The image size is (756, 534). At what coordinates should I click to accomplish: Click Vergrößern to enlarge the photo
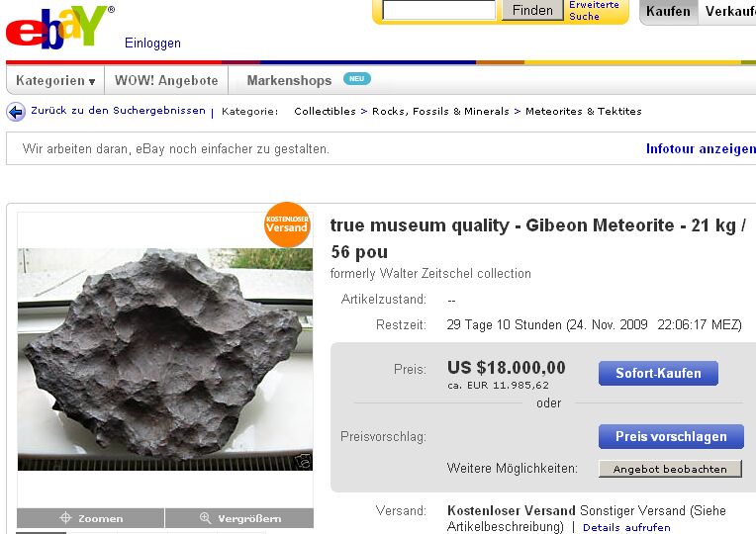[x=239, y=518]
